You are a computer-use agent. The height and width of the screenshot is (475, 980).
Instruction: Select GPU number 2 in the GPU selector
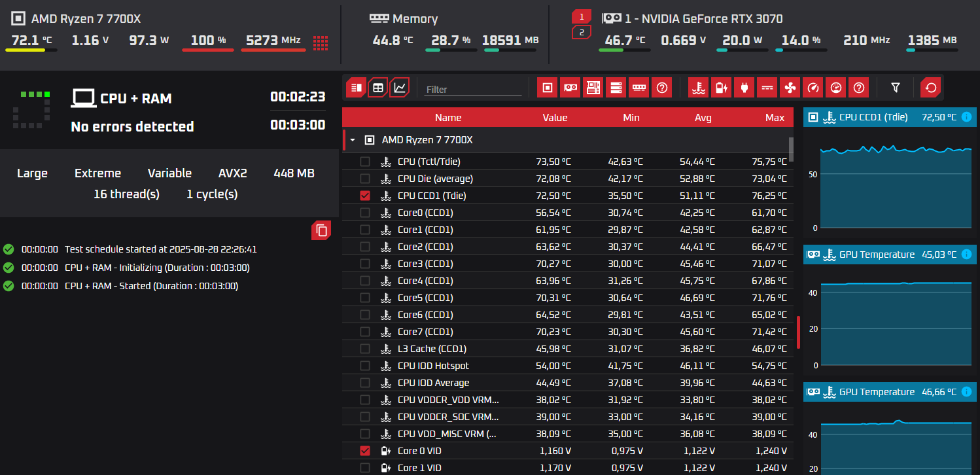pos(582,32)
